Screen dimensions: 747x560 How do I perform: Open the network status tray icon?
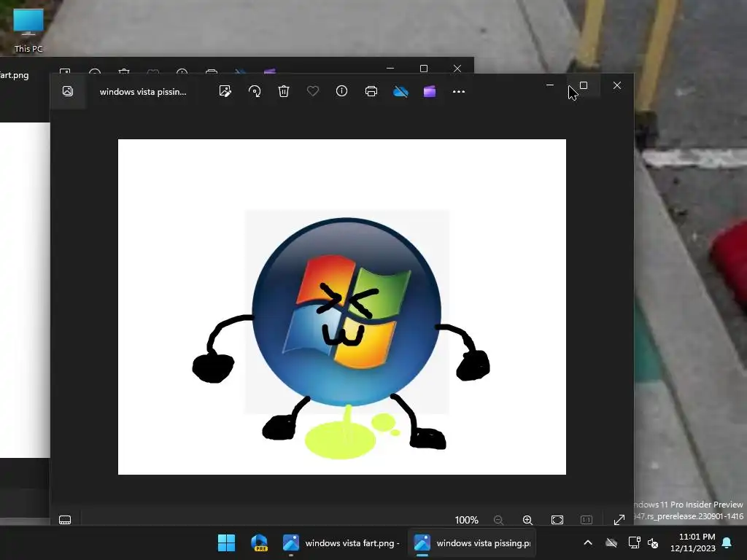(634, 542)
